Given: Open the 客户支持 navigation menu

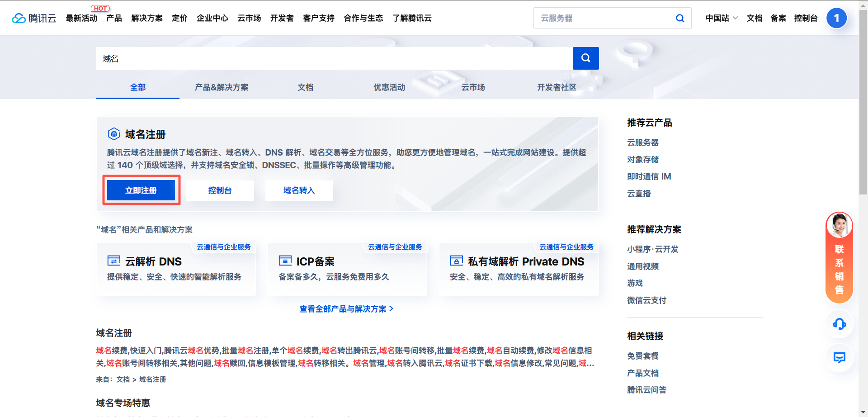Looking at the screenshot, I should tap(319, 18).
